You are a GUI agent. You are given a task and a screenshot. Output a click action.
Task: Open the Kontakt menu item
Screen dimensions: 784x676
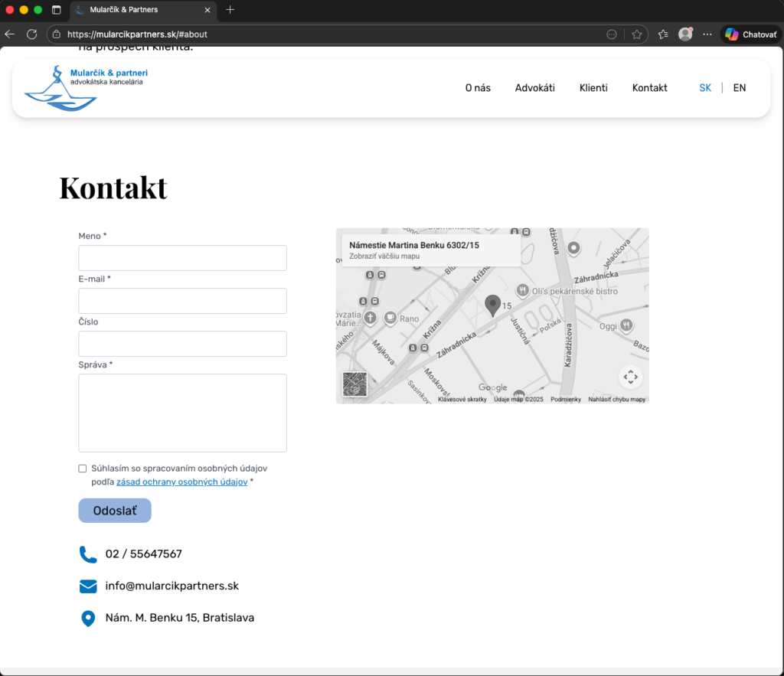(649, 88)
